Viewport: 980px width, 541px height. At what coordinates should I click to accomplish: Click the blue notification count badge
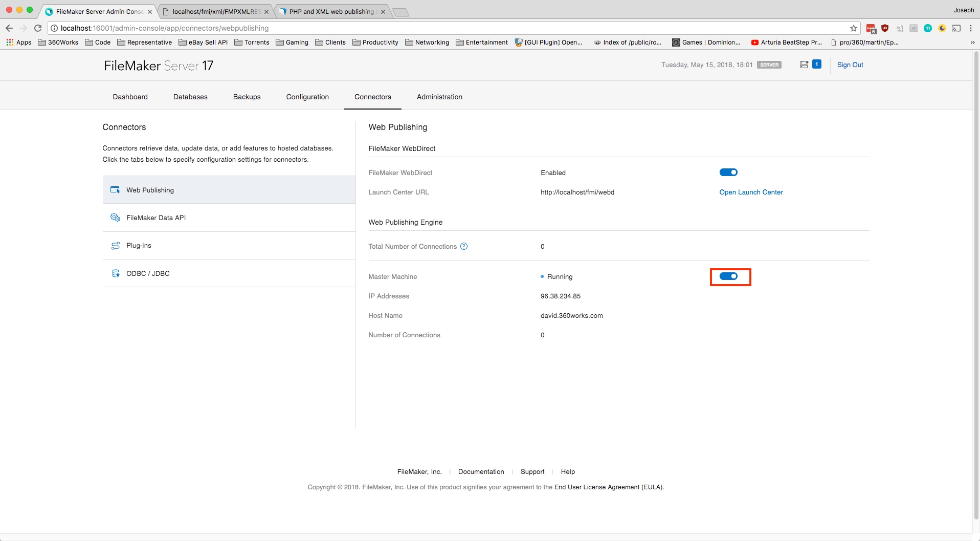(817, 64)
